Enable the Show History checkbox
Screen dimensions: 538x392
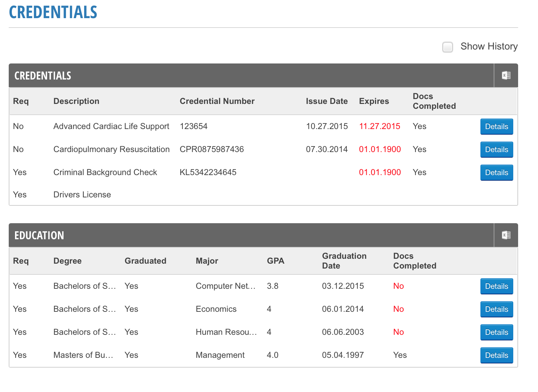[x=448, y=47]
